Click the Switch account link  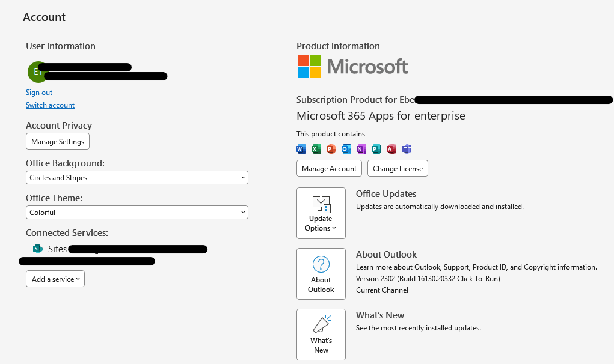[50, 105]
